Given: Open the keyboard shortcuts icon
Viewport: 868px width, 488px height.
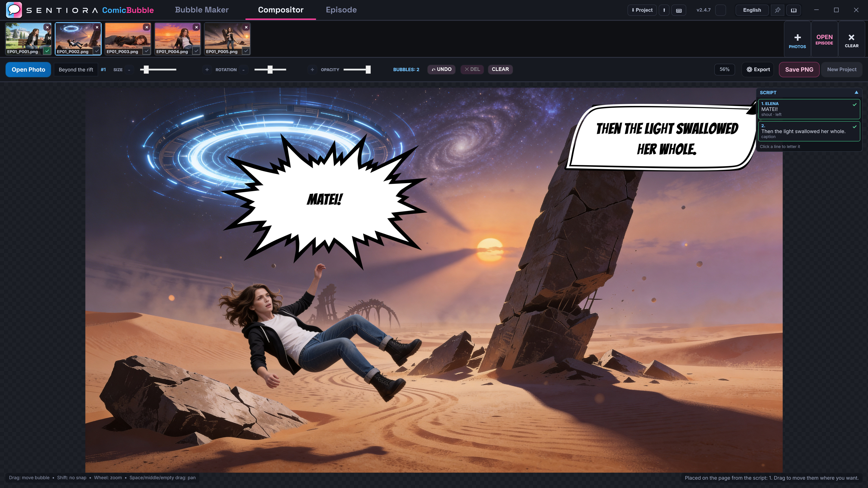Looking at the screenshot, I should [x=679, y=10].
